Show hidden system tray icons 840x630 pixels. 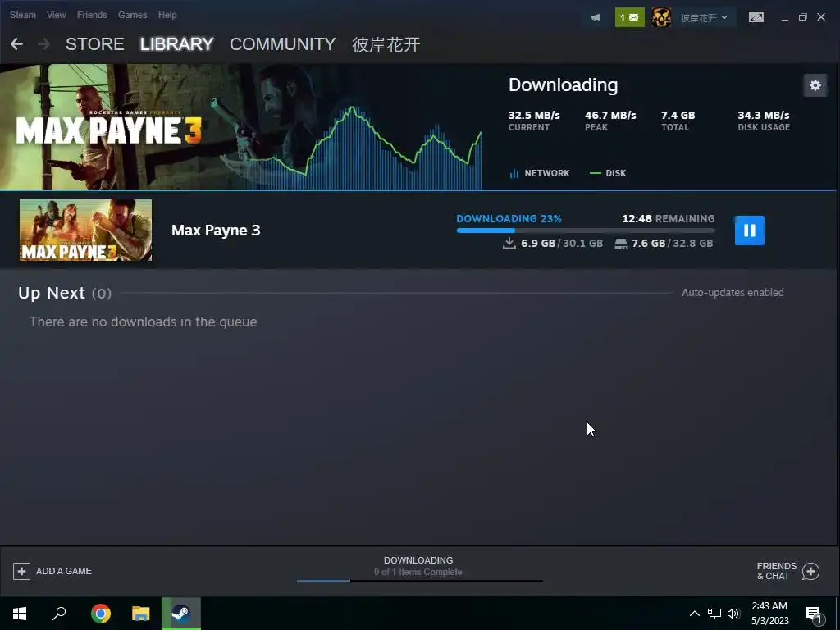[694, 614]
